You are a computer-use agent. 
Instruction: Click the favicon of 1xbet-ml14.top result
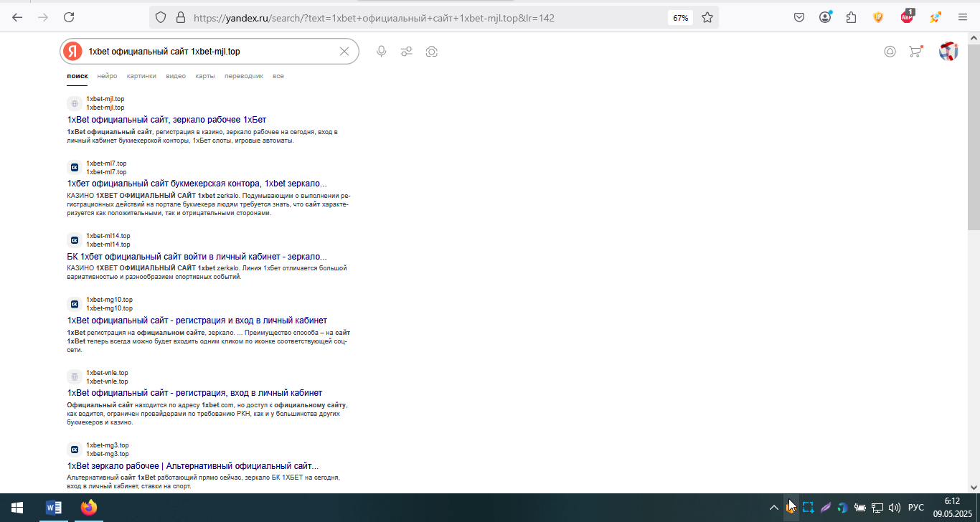pos(74,240)
